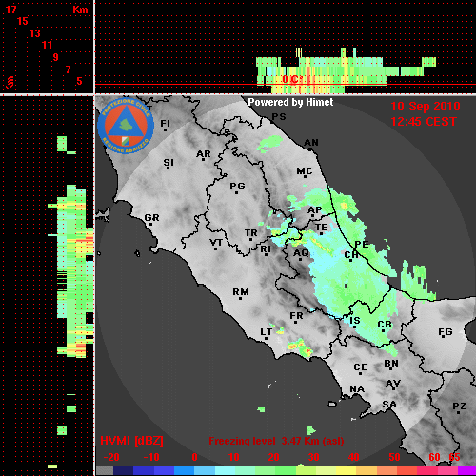Click the RI city label

(266, 249)
